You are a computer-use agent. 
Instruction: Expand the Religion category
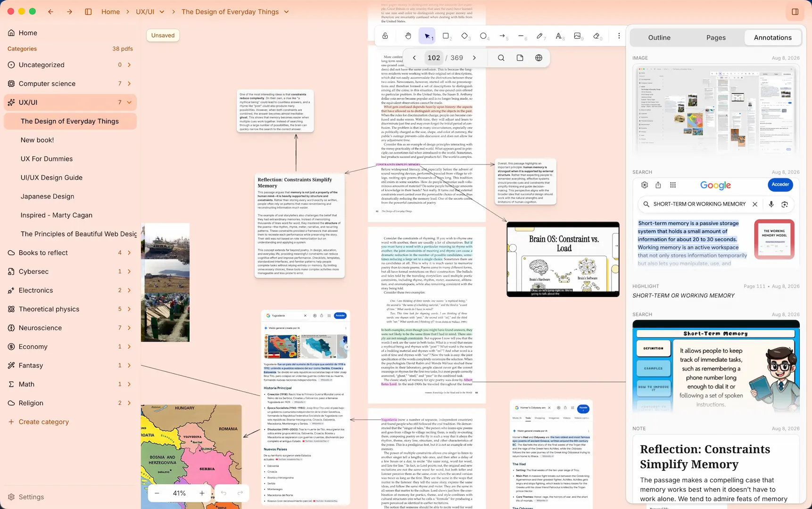pos(129,403)
